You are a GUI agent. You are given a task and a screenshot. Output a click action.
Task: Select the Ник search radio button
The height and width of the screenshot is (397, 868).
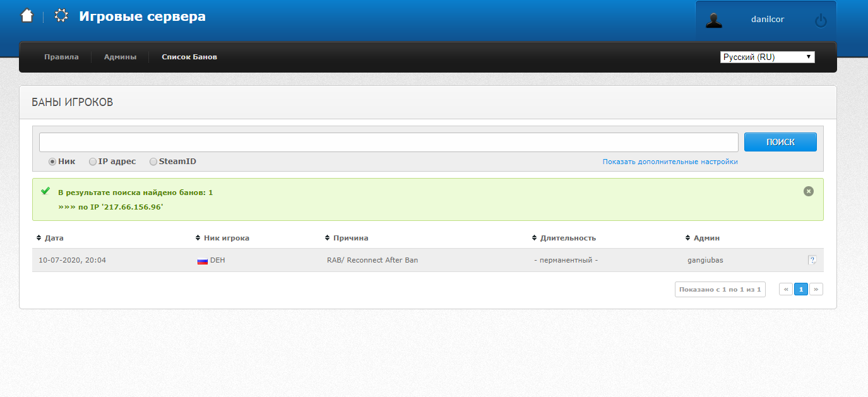click(52, 162)
